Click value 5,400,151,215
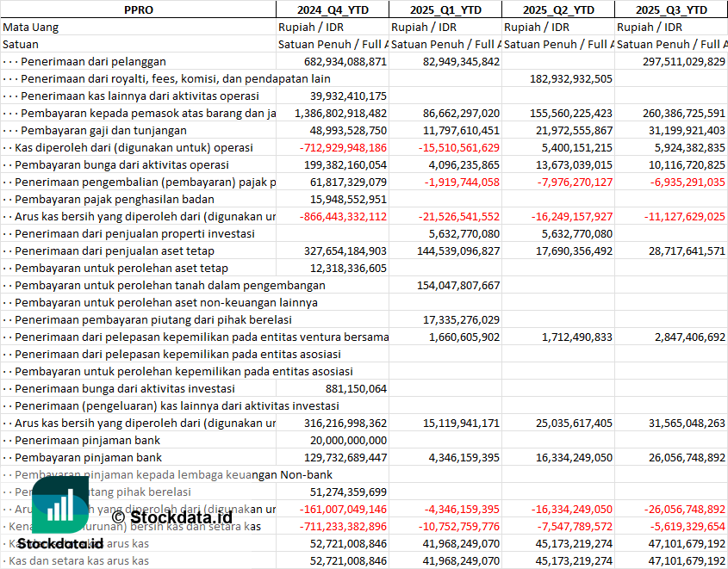This screenshot has height=569, width=728. tap(576, 148)
